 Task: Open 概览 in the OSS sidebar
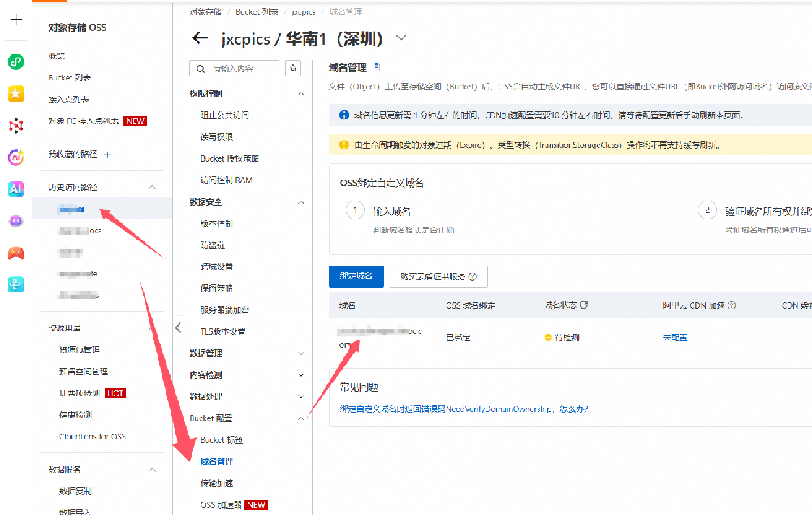(x=57, y=56)
